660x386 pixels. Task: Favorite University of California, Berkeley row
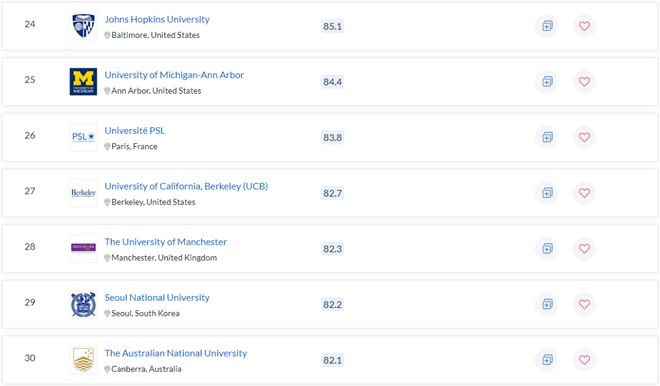point(584,193)
